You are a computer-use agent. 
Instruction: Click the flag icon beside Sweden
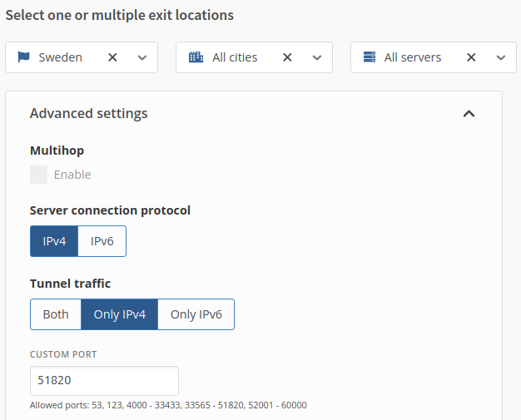pos(23,57)
